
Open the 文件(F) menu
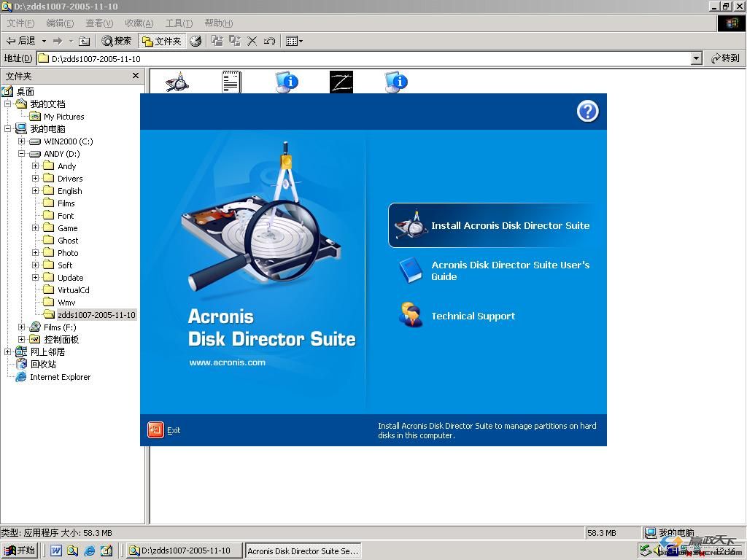tap(20, 23)
